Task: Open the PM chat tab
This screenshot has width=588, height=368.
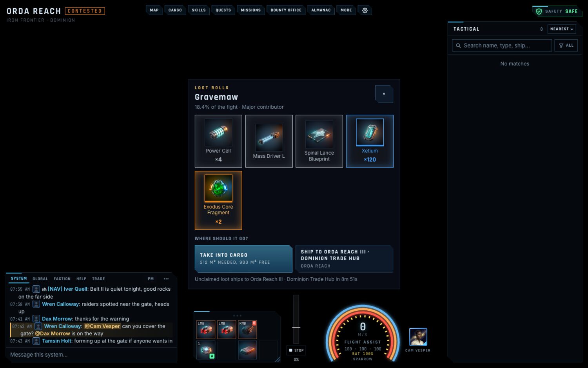Action: pyautogui.click(x=151, y=279)
